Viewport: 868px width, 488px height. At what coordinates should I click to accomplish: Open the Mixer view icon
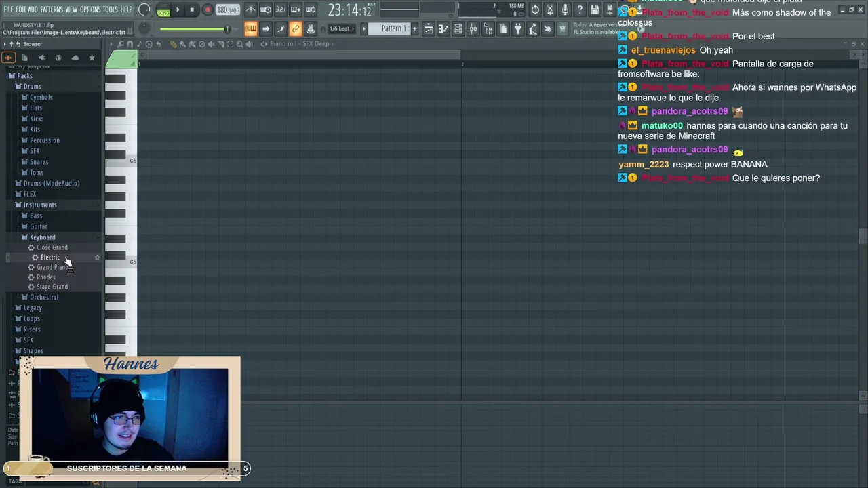473,28
